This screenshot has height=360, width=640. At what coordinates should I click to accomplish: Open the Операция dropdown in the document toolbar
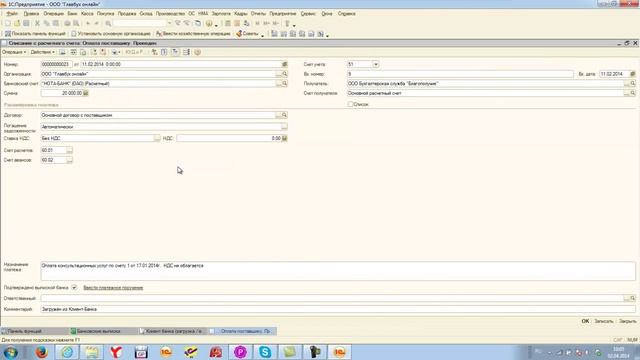[14, 52]
